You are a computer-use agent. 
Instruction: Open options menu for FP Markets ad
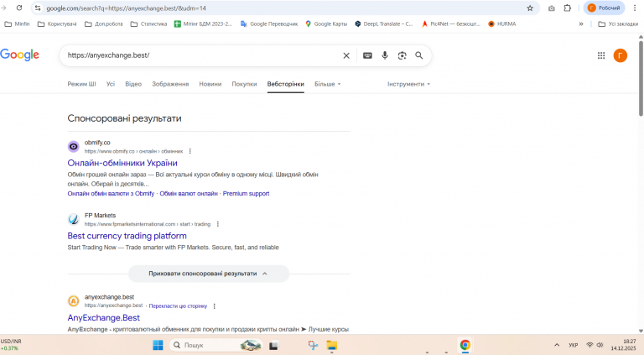pyautogui.click(x=218, y=224)
